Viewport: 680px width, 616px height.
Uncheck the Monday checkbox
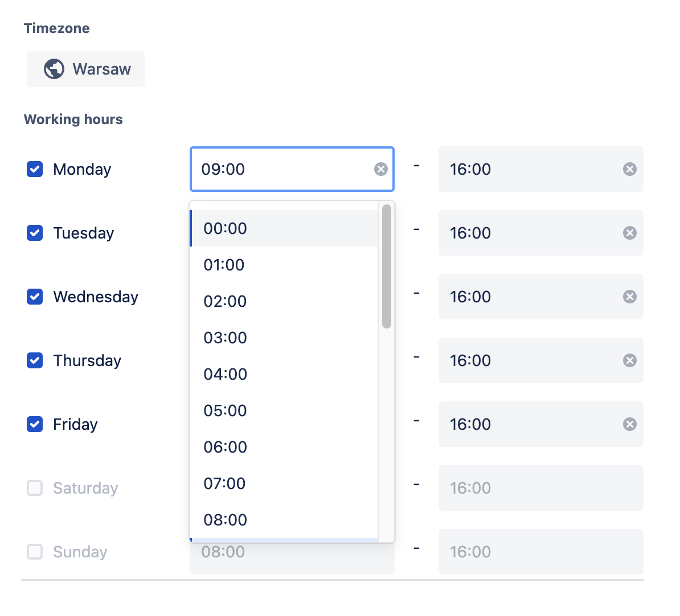35,169
